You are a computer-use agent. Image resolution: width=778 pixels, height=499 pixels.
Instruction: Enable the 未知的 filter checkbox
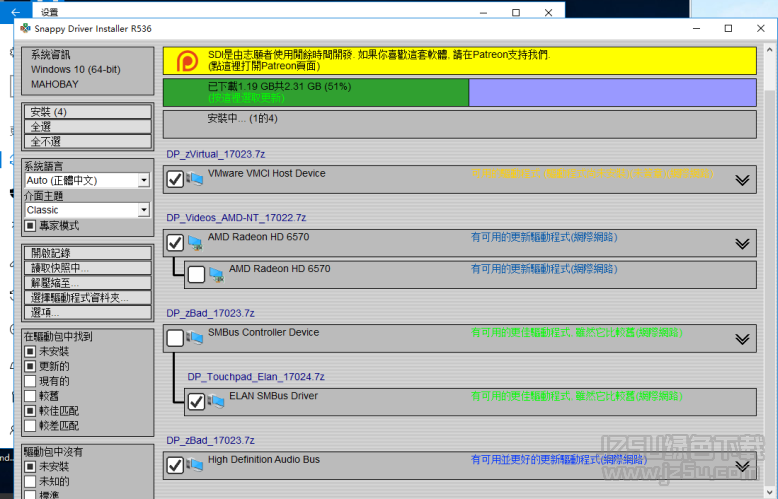click(x=30, y=481)
